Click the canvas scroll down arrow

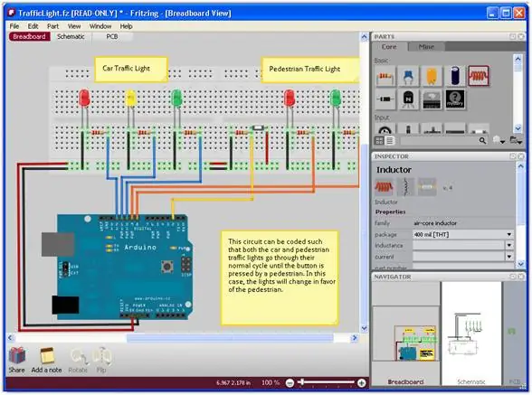[x=364, y=328]
